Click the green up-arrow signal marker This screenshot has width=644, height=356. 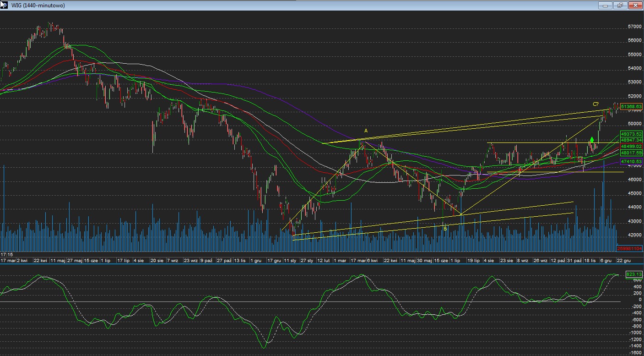592,139
